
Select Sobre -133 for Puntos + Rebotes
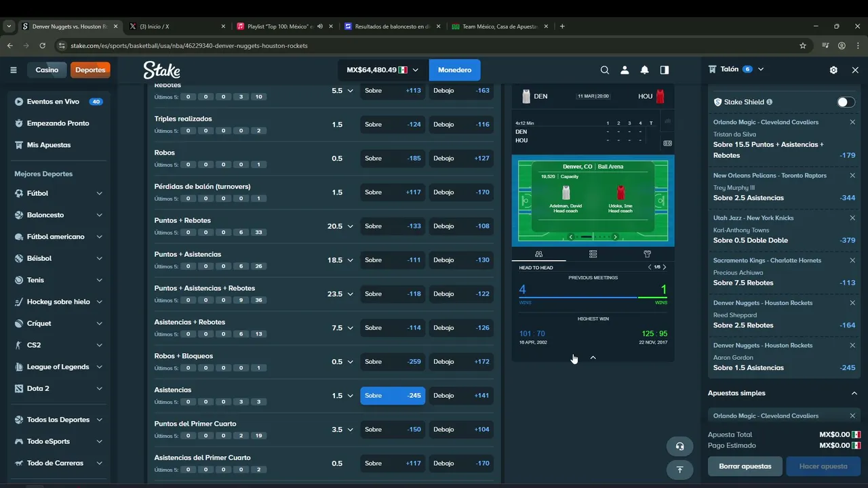(393, 226)
